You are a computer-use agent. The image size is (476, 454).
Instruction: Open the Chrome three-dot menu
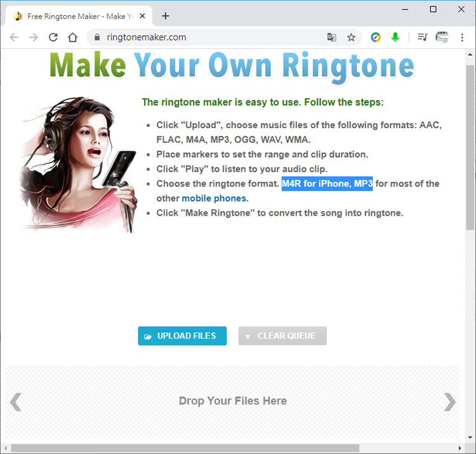tap(462, 37)
